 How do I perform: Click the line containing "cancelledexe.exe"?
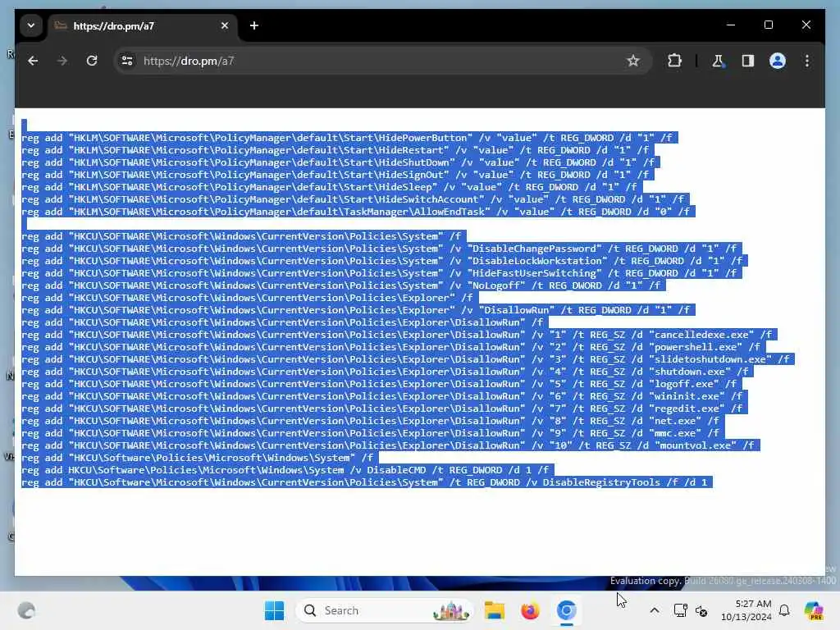click(x=399, y=335)
